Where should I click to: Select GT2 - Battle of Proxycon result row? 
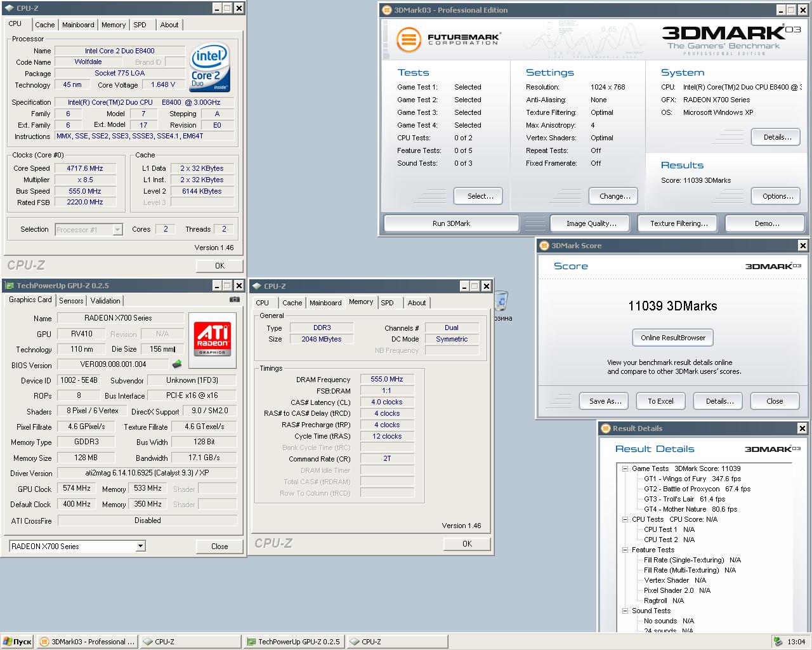pyautogui.click(x=697, y=489)
